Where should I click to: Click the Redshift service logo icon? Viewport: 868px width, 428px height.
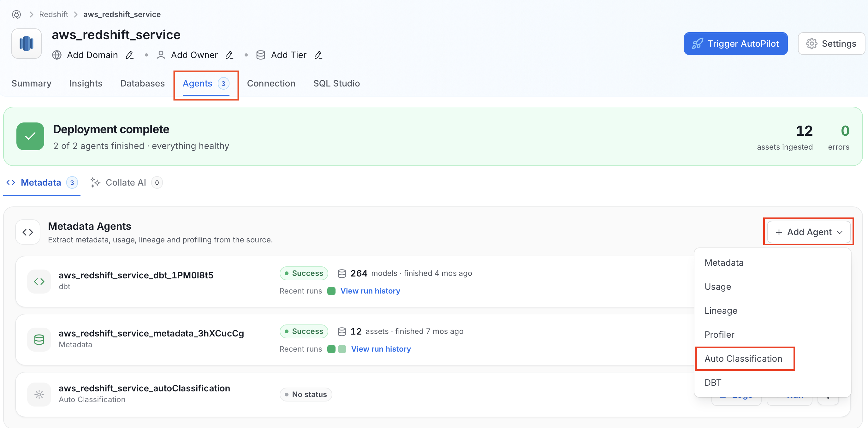[x=26, y=44]
